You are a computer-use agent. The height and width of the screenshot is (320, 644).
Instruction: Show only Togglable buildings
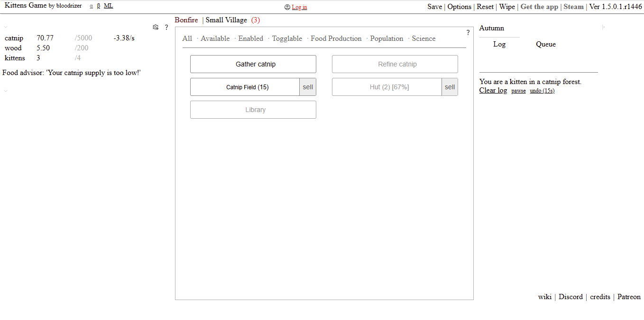[287, 38]
